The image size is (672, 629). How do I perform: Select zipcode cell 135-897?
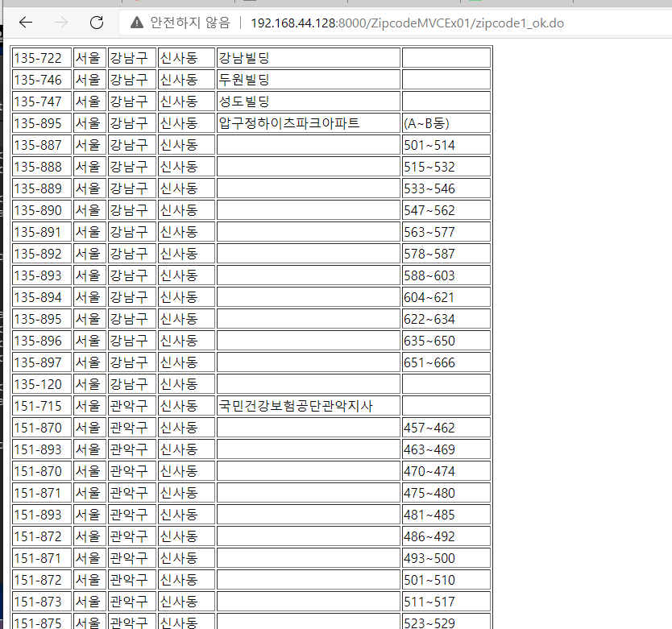tap(42, 362)
